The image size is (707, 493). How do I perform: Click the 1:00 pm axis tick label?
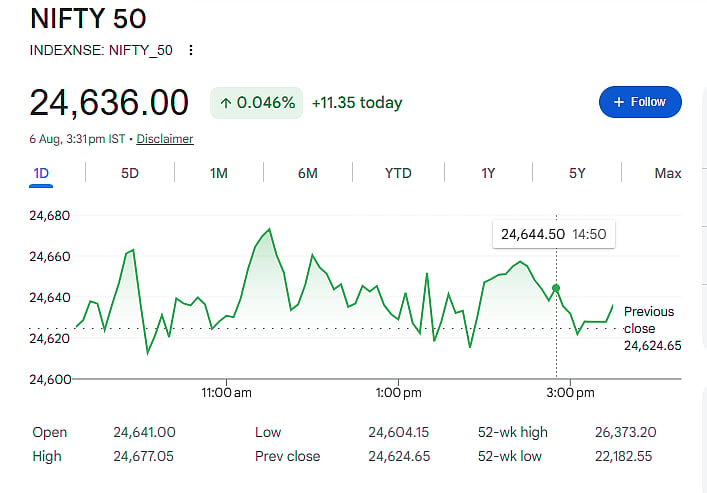coord(399,392)
